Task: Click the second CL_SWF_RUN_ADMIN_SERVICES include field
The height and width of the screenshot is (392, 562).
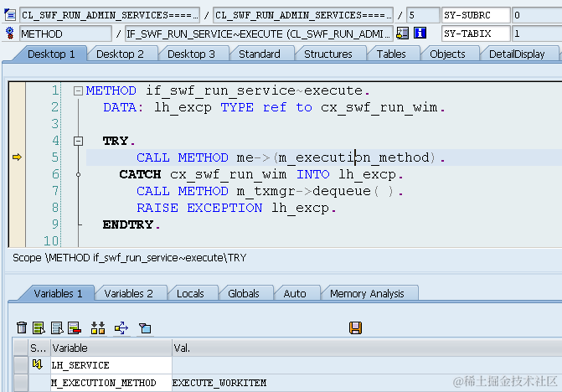Action: pos(303,15)
